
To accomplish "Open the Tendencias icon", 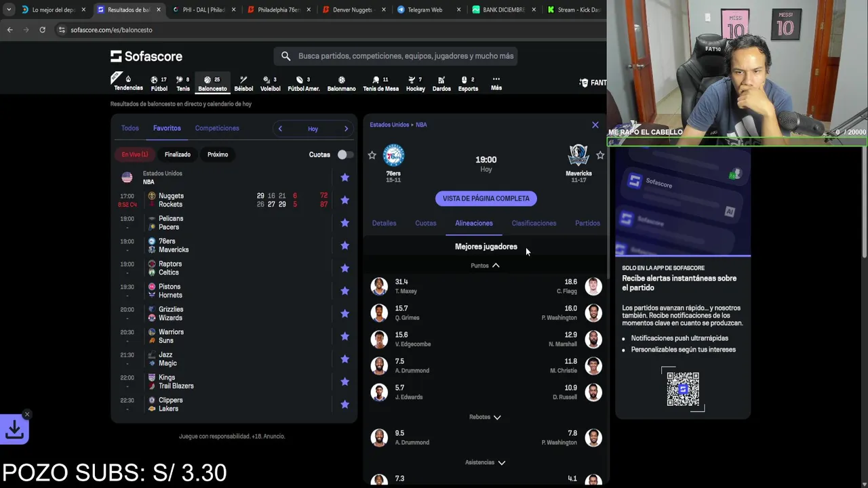I will tap(128, 83).
